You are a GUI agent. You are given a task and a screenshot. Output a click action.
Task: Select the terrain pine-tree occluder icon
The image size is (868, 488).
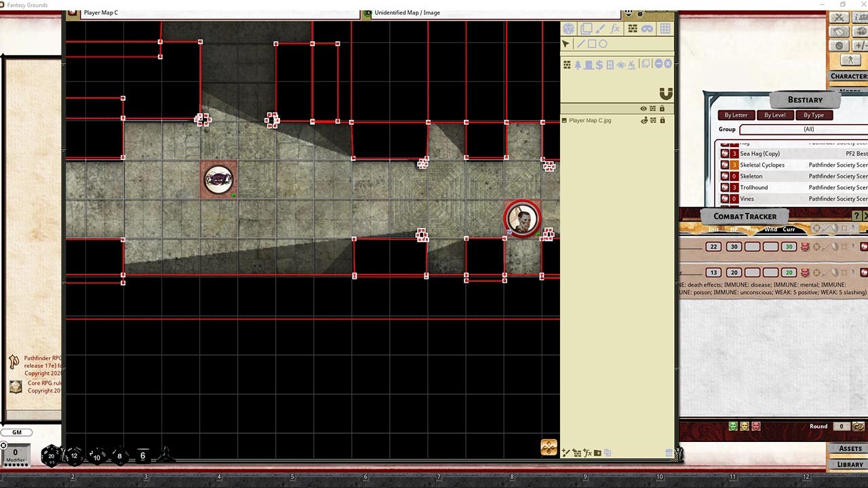tap(577, 64)
